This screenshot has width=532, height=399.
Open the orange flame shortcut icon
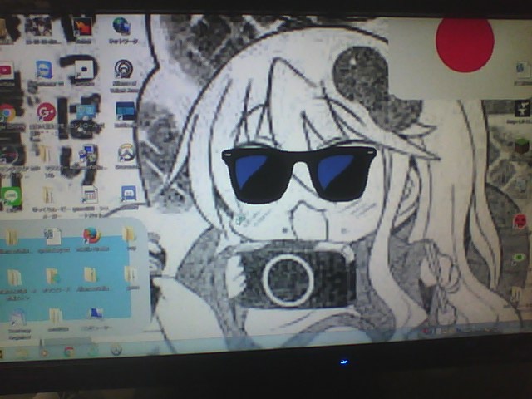[x=83, y=27]
